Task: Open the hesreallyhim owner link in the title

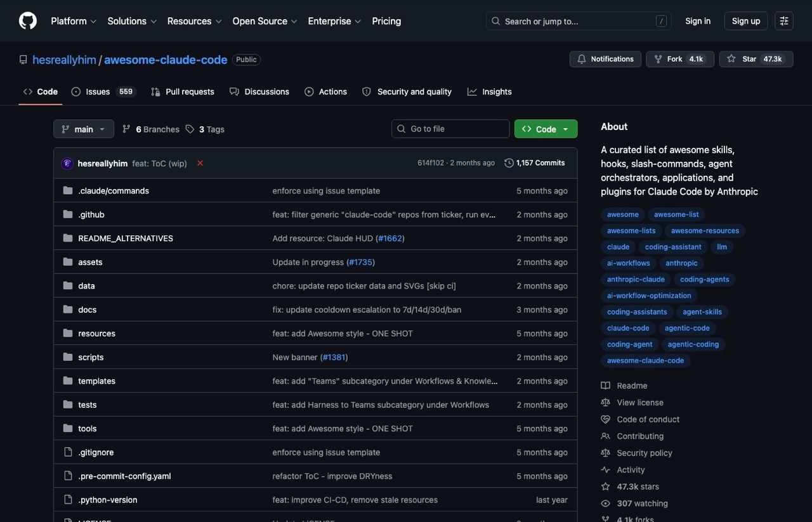Action: tap(64, 60)
